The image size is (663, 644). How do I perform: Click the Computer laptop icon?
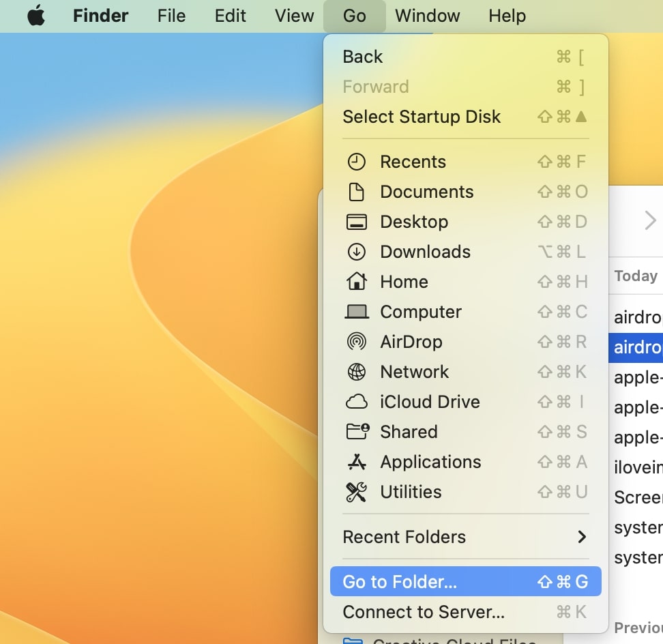pyautogui.click(x=357, y=312)
